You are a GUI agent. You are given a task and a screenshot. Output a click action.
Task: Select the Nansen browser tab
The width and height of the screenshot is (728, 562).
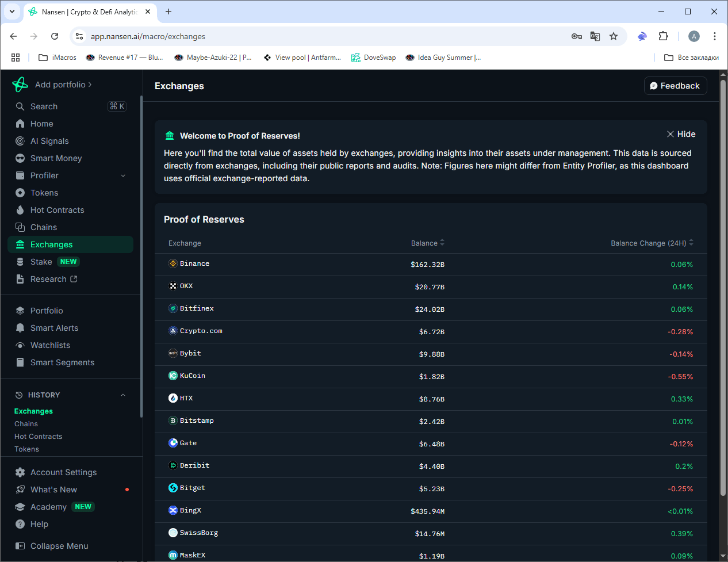click(90, 12)
